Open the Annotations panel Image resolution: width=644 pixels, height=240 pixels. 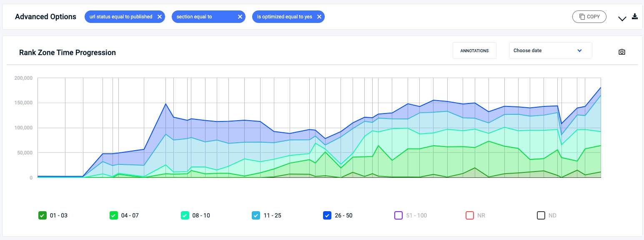pyautogui.click(x=474, y=51)
